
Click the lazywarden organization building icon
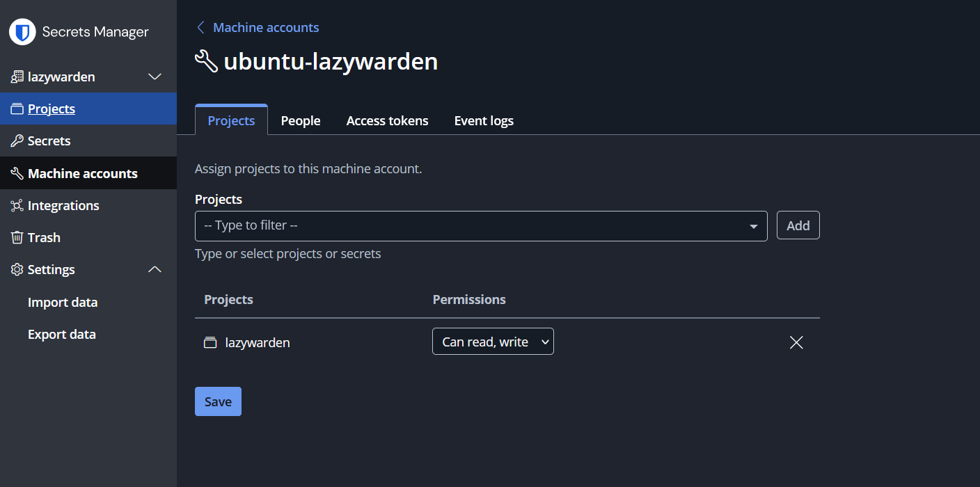pos(17,77)
